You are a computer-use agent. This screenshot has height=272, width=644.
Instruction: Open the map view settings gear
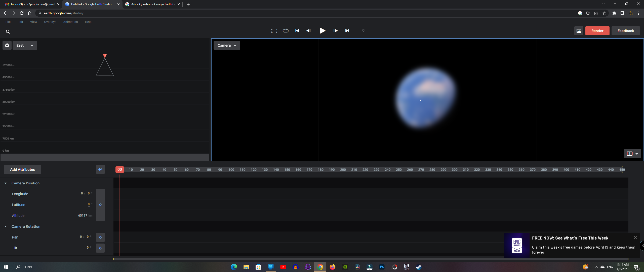[x=7, y=45]
